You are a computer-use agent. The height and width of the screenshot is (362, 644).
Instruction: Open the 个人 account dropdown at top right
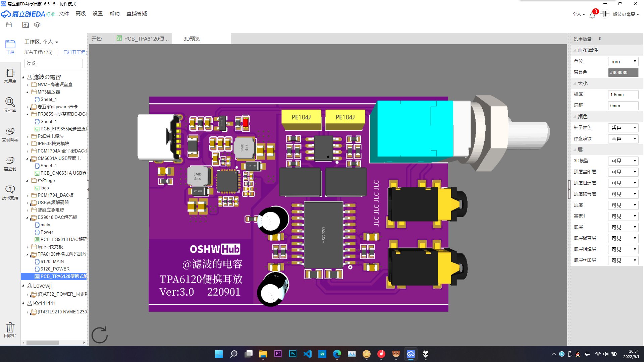579,14
